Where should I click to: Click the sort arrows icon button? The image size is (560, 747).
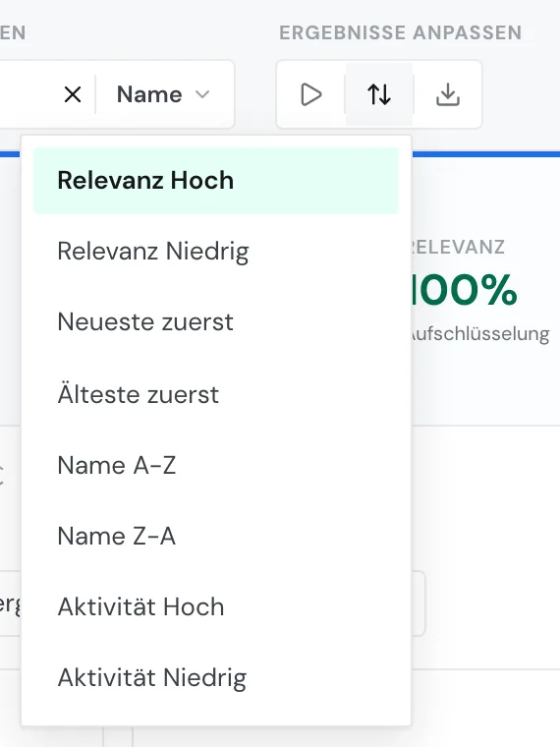(x=379, y=94)
